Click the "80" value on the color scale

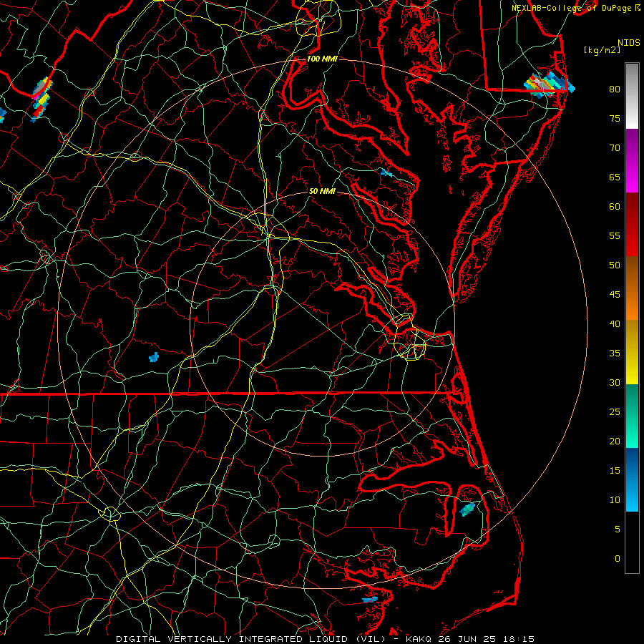pos(615,89)
